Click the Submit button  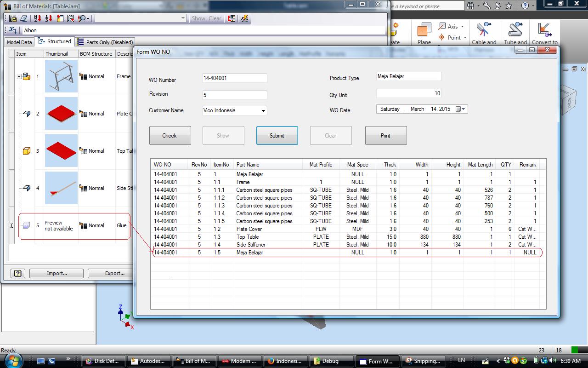click(x=277, y=136)
